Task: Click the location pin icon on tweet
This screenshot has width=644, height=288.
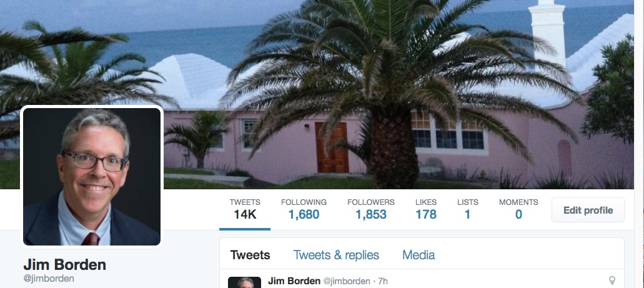Action: [x=612, y=281]
